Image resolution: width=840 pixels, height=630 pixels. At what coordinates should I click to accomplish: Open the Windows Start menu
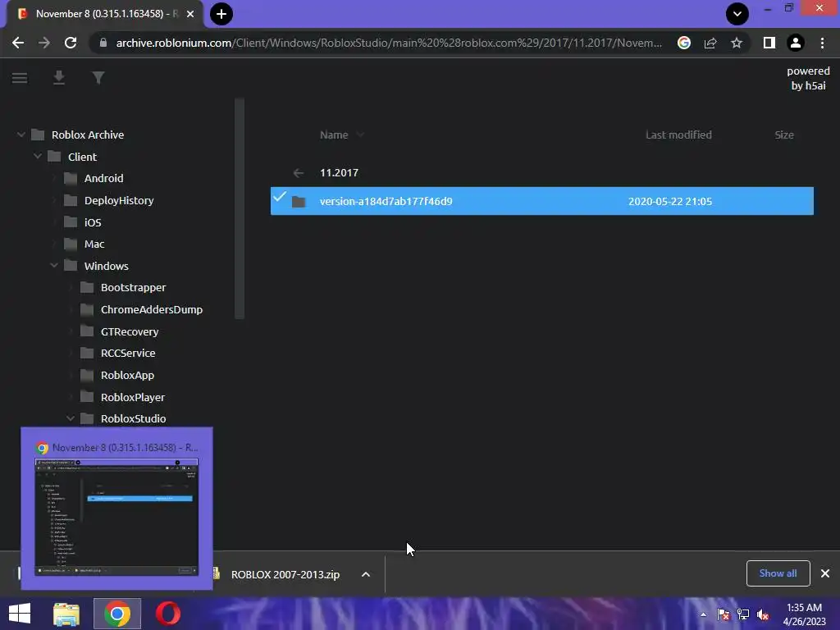pos(20,614)
